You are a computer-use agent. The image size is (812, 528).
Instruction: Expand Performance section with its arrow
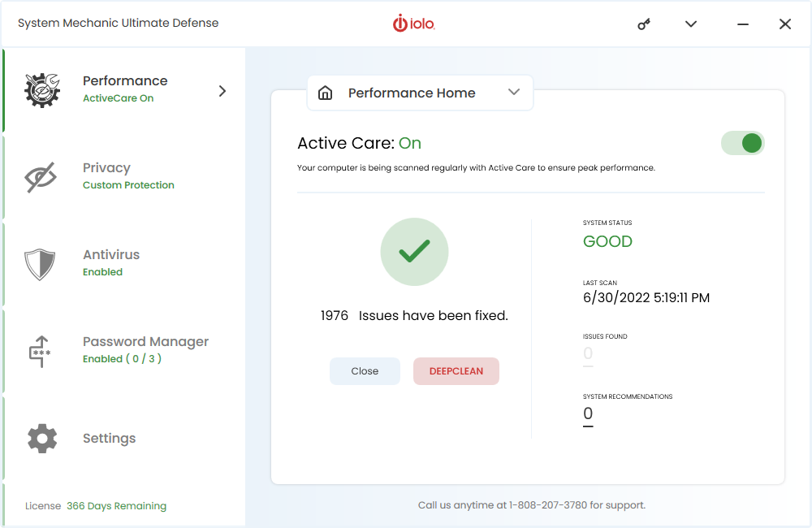tap(222, 91)
